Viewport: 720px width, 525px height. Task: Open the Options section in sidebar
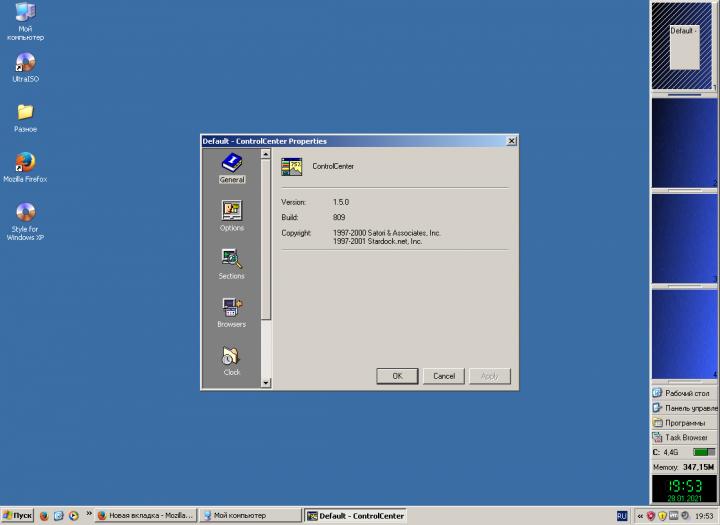pyautogui.click(x=231, y=213)
